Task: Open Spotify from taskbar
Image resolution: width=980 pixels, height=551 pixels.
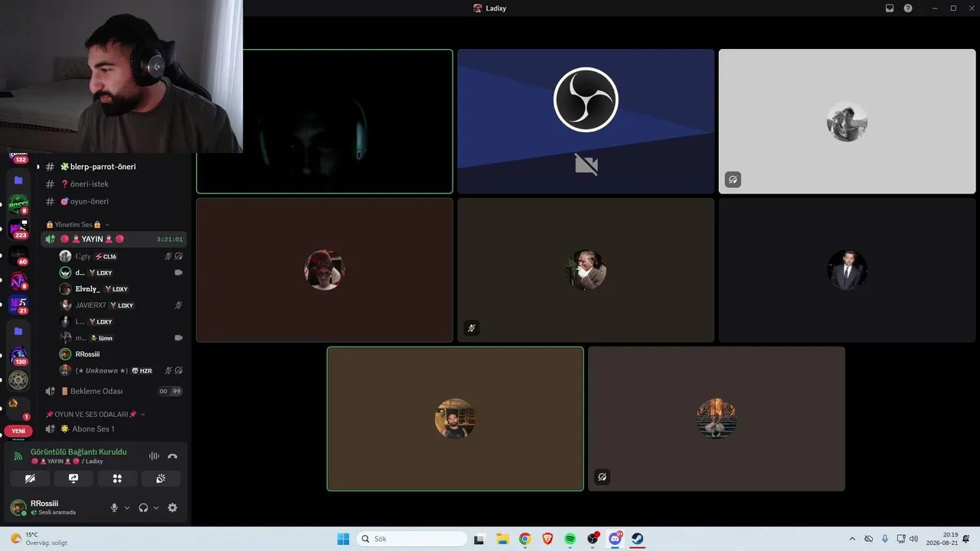Action: tap(570, 539)
